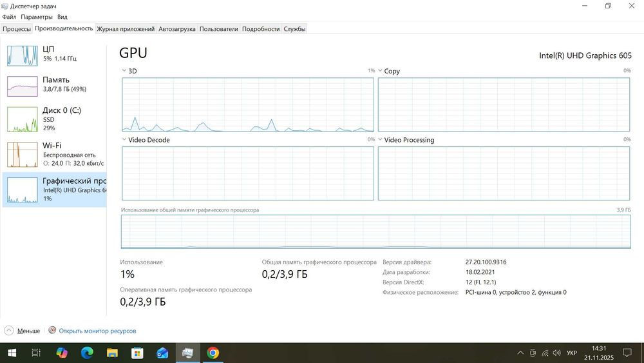This screenshot has height=363, width=644.
Task: Click the shared GPU memory usage graph
Action: pos(376,231)
